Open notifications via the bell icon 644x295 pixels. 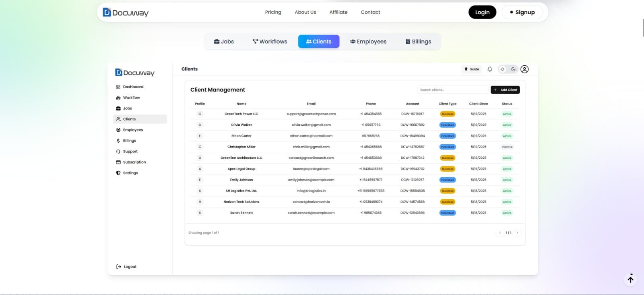[490, 69]
